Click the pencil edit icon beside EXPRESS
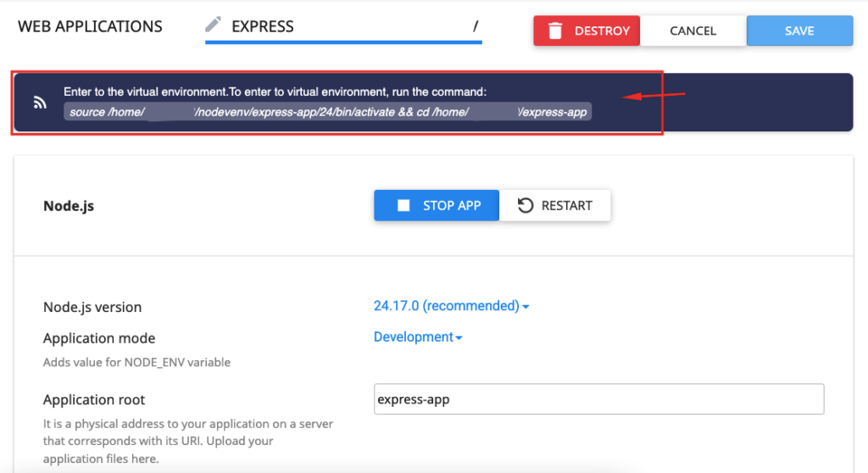Viewport: 868px width, 473px height. (213, 25)
